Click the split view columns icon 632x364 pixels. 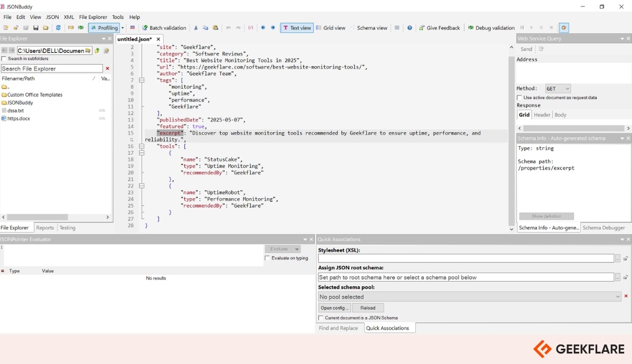point(397,28)
